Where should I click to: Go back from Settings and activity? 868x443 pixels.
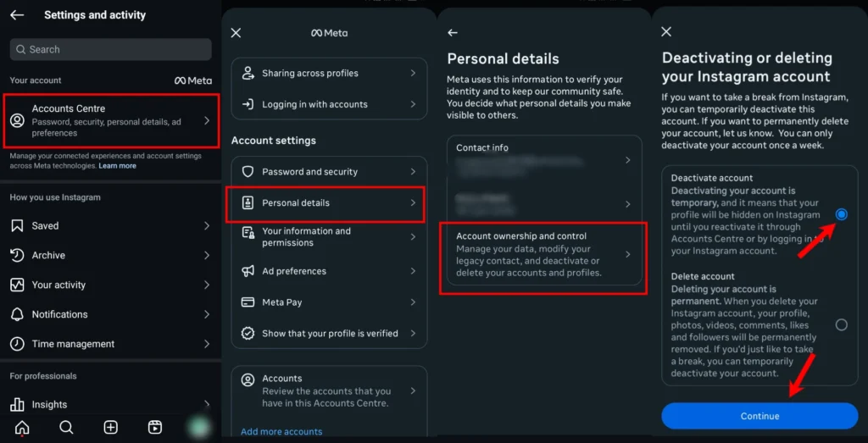tap(16, 14)
